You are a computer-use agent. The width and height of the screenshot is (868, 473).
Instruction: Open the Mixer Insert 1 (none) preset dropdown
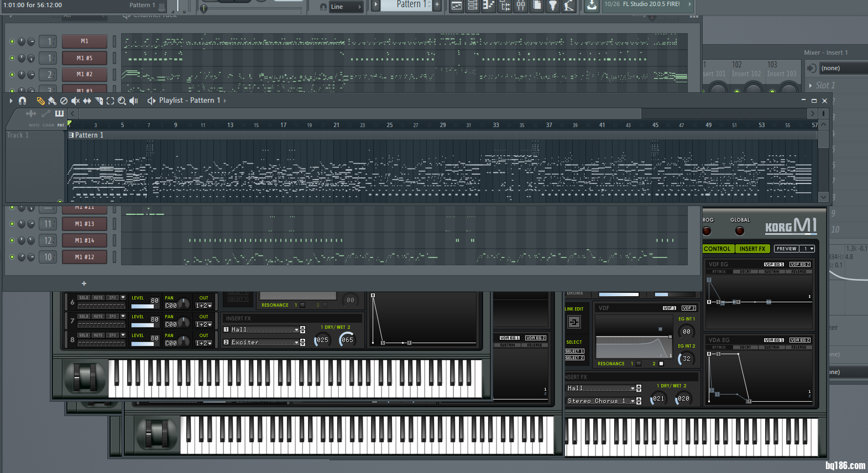coord(844,69)
